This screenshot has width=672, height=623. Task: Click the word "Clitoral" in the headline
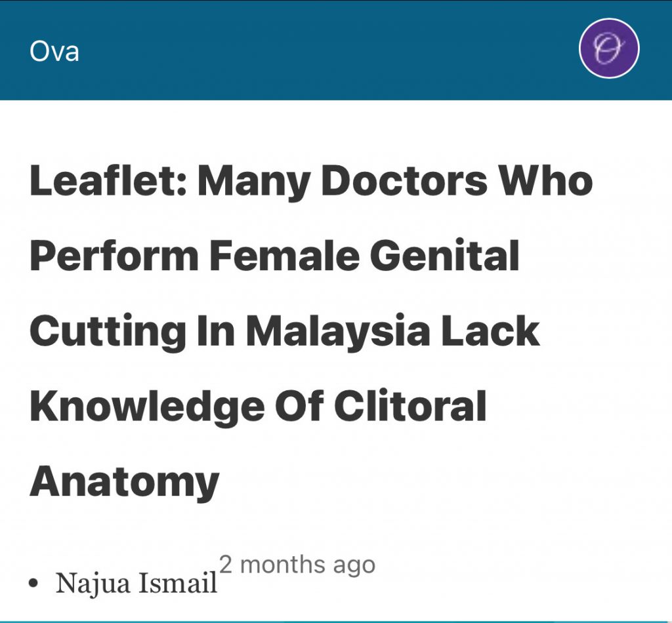(410, 407)
